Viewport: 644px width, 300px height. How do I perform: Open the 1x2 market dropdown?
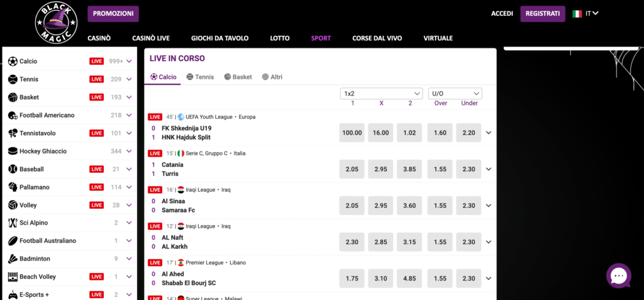[x=382, y=93]
